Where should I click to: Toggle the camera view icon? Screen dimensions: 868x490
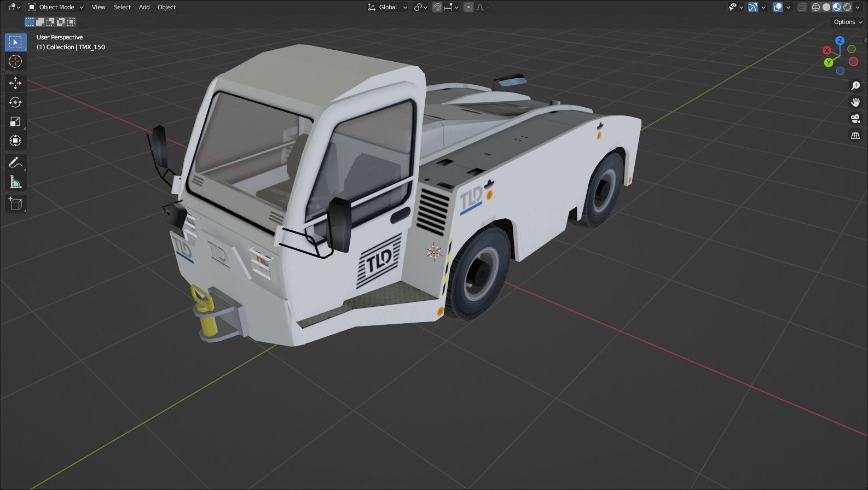pyautogui.click(x=855, y=119)
